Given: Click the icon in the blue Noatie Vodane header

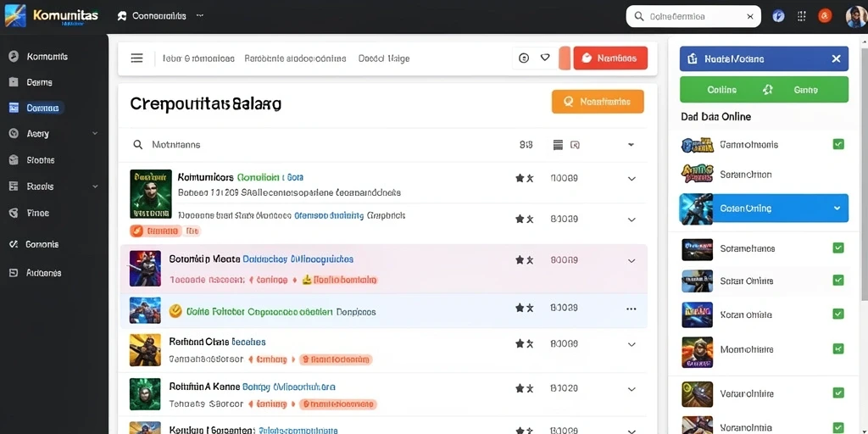Looking at the screenshot, I should pyautogui.click(x=692, y=58).
